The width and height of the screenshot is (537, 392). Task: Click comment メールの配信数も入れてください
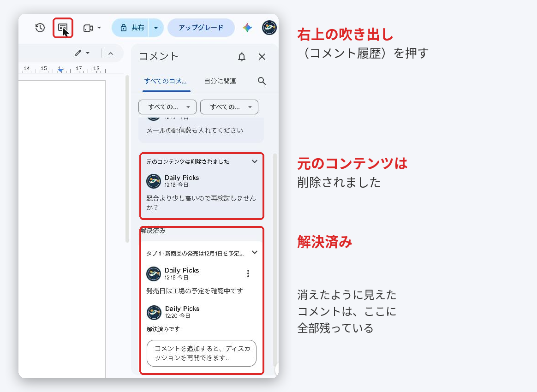195,131
